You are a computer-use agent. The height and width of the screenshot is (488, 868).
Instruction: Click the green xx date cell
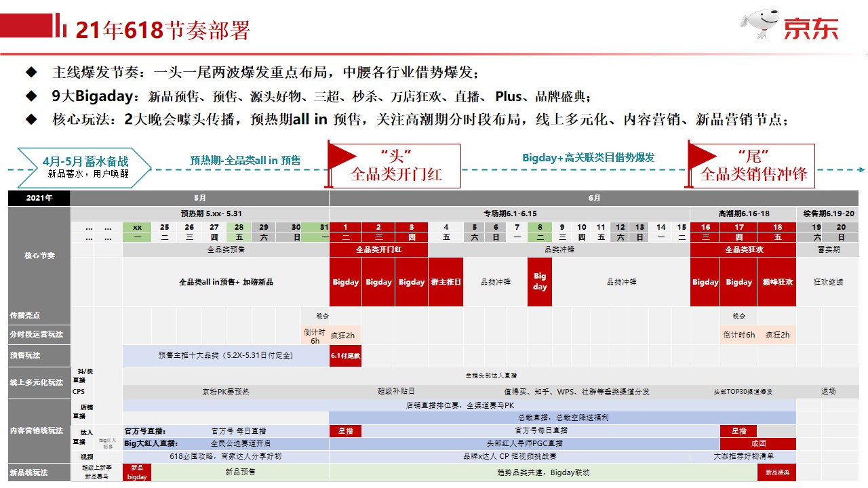coord(138,228)
